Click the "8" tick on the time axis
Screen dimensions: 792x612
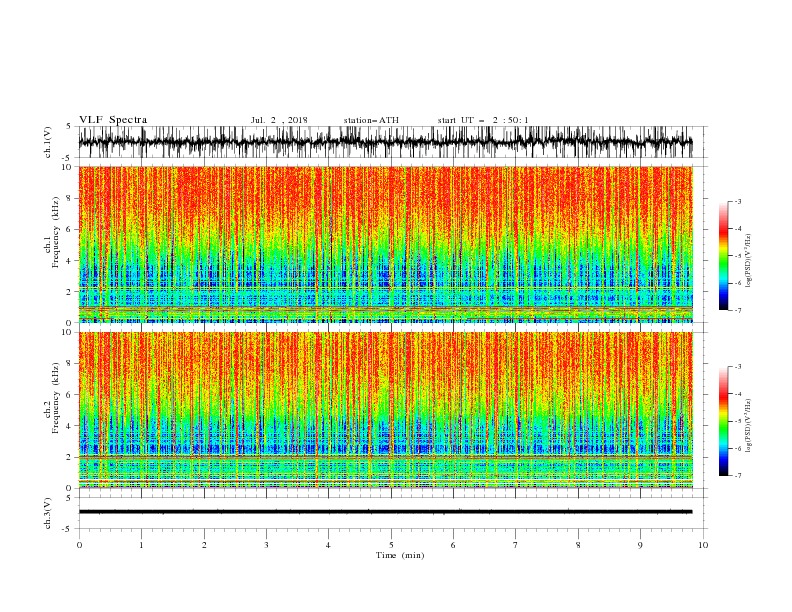tap(578, 545)
